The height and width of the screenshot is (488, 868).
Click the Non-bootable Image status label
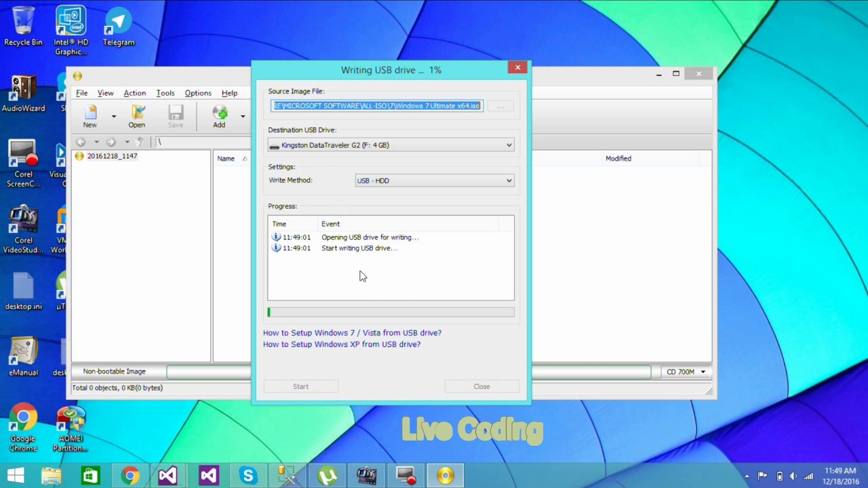point(115,371)
